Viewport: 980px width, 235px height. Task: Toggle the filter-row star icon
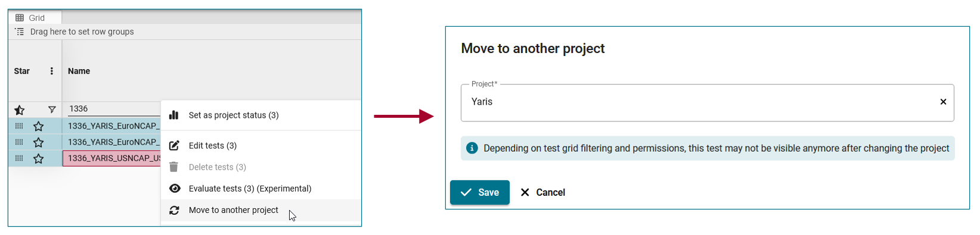(20, 109)
